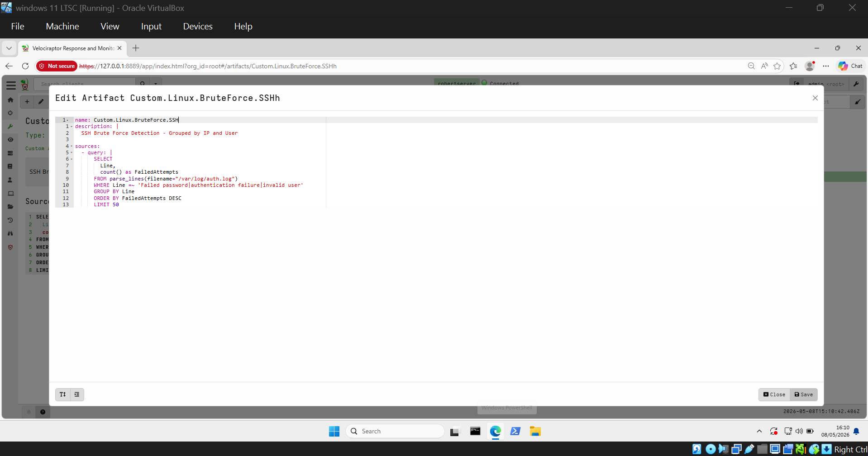868x456 pixels.
Task: Click VirtualBox optical disk status icon
Action: click(711, 449)
